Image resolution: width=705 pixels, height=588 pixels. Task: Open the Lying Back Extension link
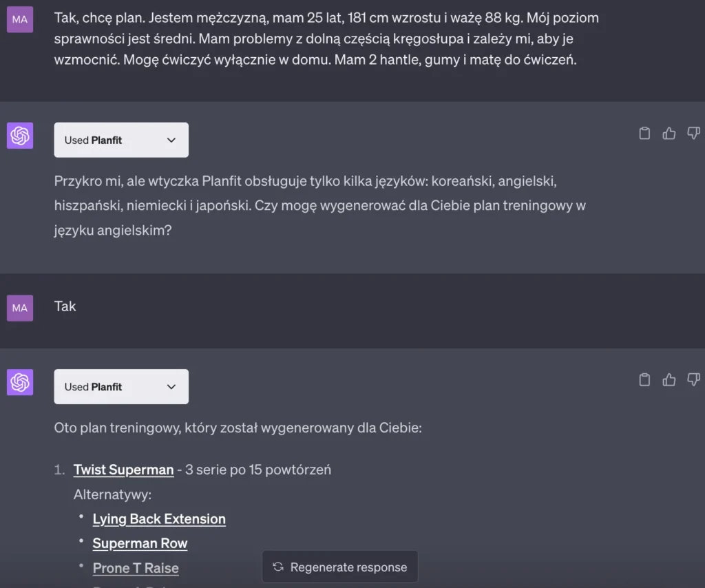tap(159, 519)
